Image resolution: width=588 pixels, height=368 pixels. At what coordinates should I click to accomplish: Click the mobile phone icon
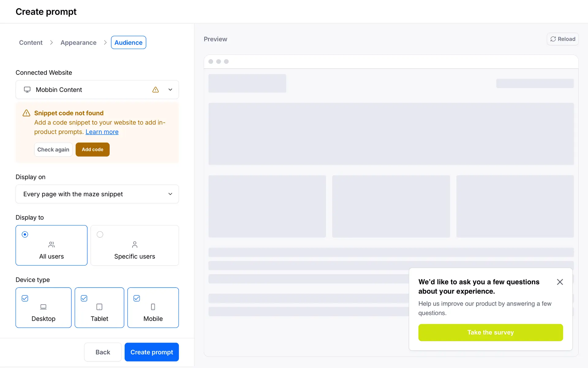point(153,307)
